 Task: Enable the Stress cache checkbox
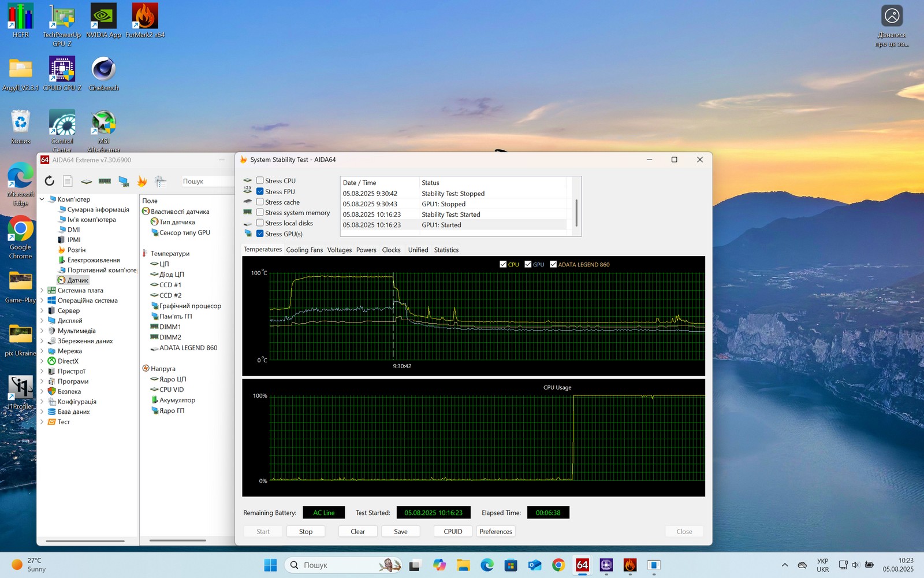point(260,202)
